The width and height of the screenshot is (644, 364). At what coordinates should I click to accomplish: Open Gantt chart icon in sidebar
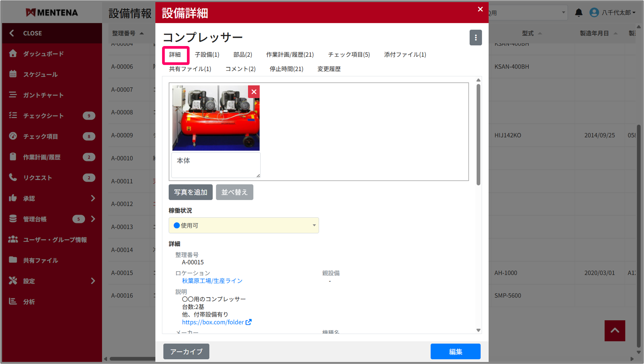[x=13, y=95]
